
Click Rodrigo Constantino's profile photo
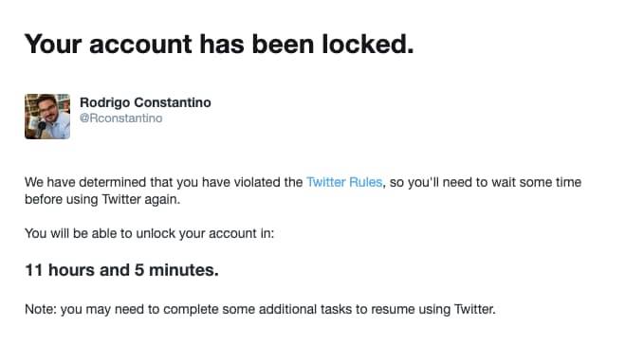[x=47, y=117]
